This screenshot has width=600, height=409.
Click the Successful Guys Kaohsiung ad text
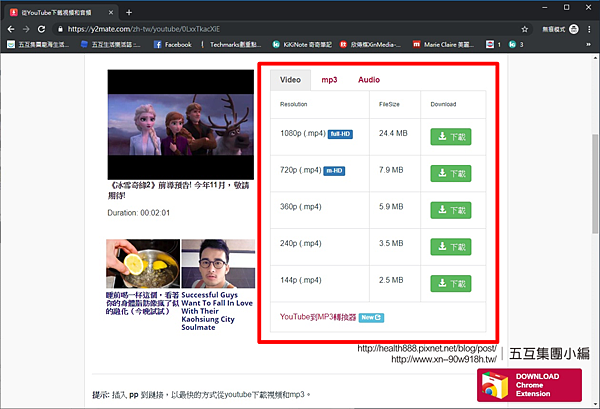point(217,311)
